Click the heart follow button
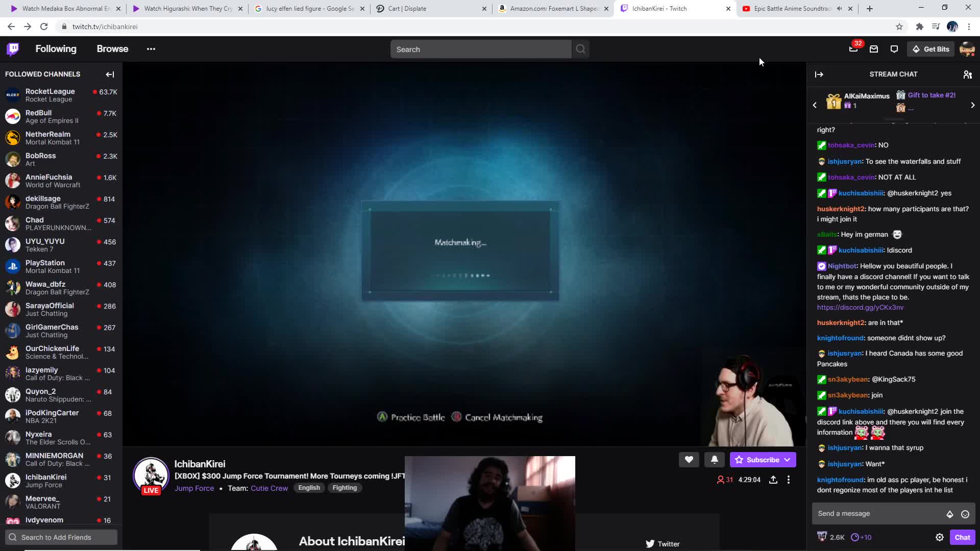This screenshot has width=980, height=551. [x=689, y=460]
